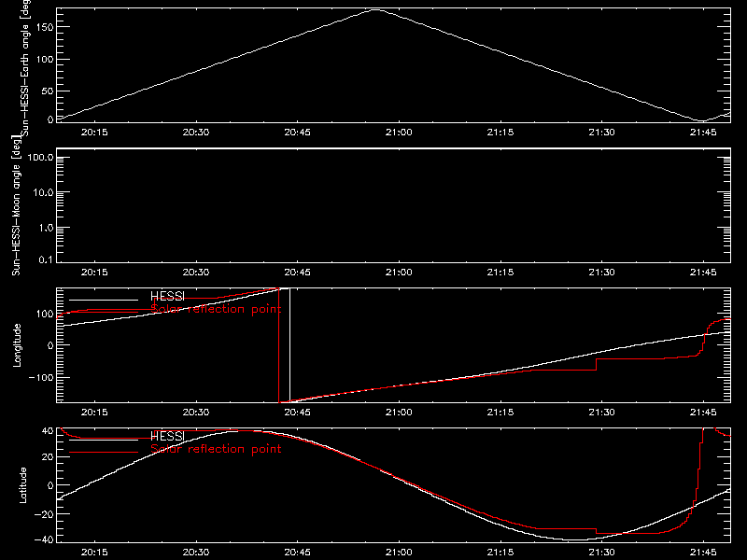Select Solar reflection point label in Longitude plot
The width and height of the screenshot is (747, 560).
point(216,309)
